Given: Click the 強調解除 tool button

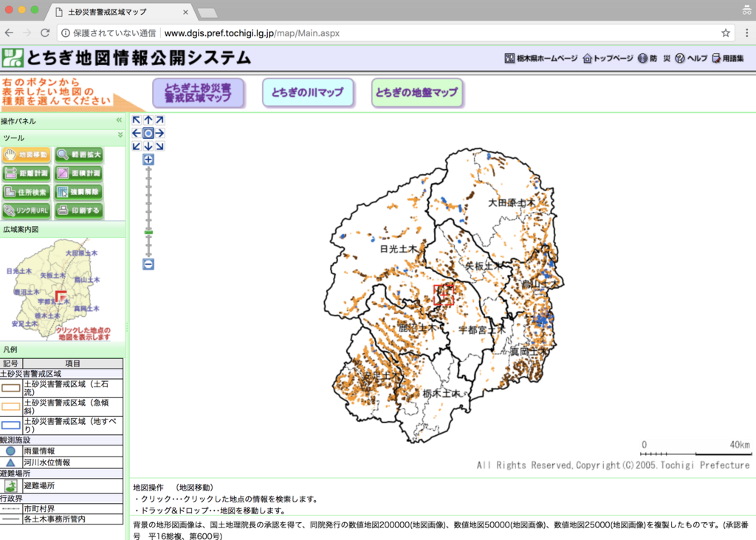Looking at the screenshot, I should tap(78, 192).
